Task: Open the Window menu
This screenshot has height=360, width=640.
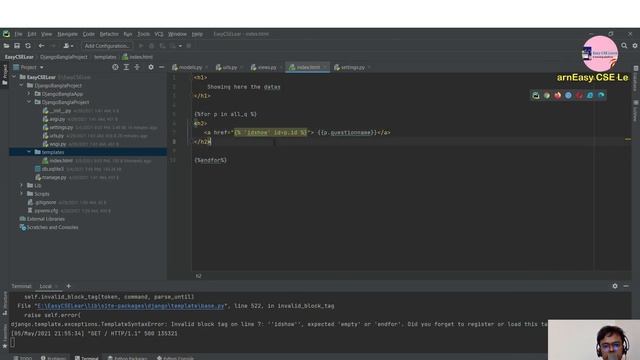Action: pos(177,34)
